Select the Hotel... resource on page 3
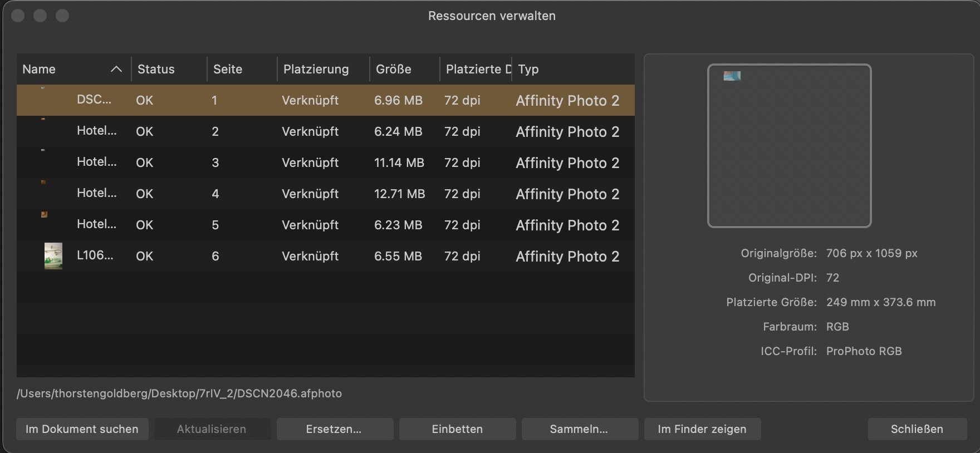Screen dimensions: 980x453 point(326,163)
